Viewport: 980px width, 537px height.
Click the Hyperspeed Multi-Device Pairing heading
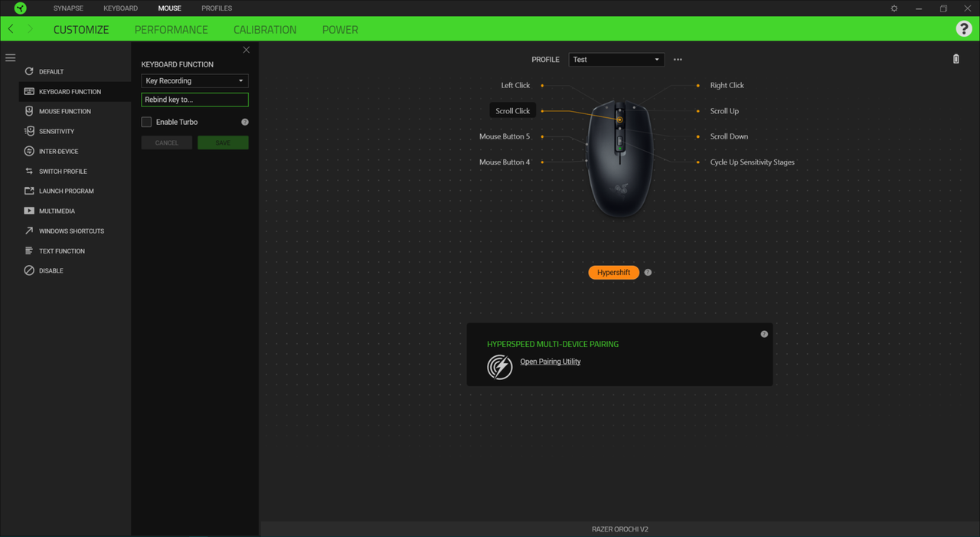click(553, 344)
